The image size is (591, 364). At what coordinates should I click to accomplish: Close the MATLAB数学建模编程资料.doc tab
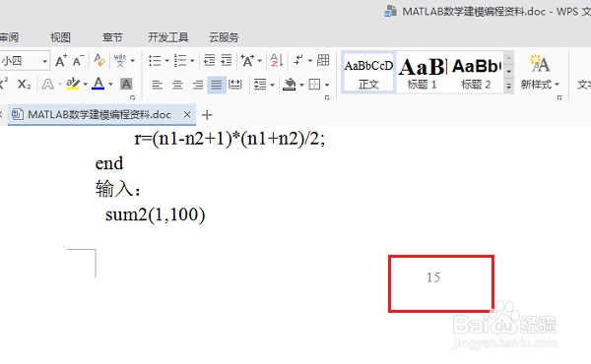click(x=187, y=114)
